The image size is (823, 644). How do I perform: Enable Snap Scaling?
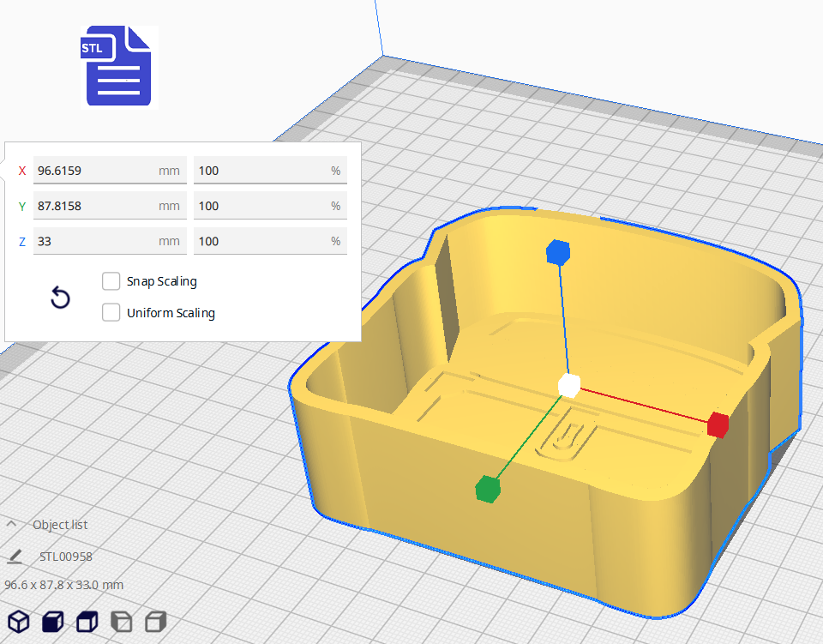click(x=111, y=280)
